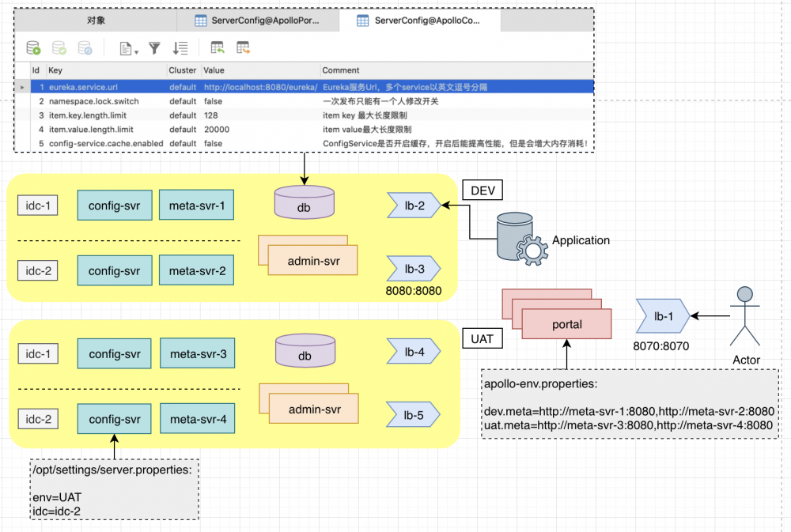Select the DEV idc-1 label box
Image resolution: width=791 pixels, height=532 pixels.
click(x=38, y=206)
